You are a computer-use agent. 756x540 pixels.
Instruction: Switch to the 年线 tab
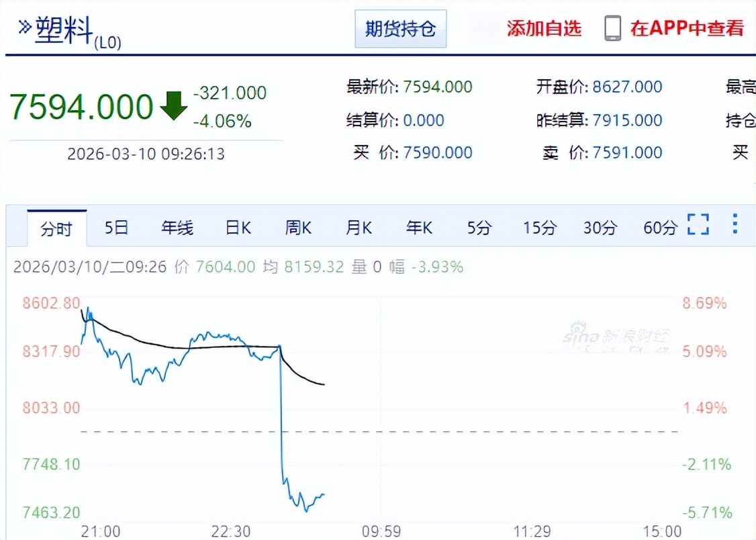(177, 228)
